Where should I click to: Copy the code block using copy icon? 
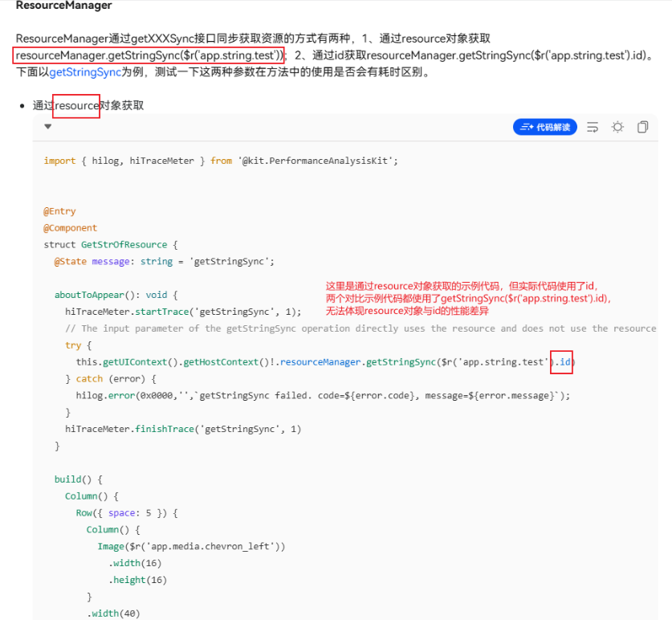(x=642, y=127)
